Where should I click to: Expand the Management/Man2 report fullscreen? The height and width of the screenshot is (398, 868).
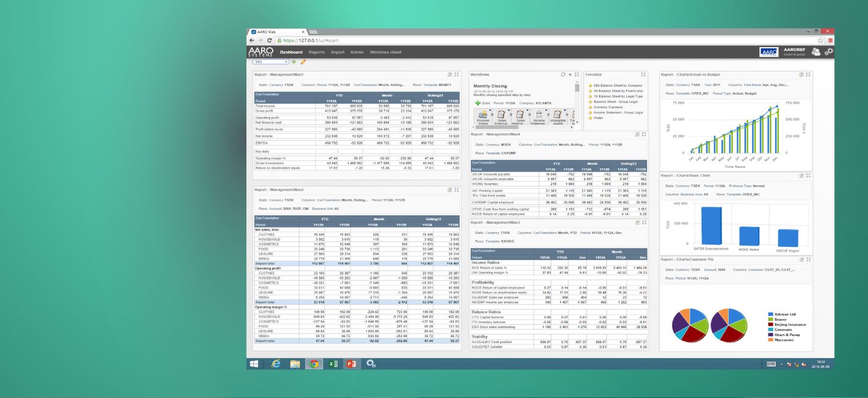tap(456, 189)
